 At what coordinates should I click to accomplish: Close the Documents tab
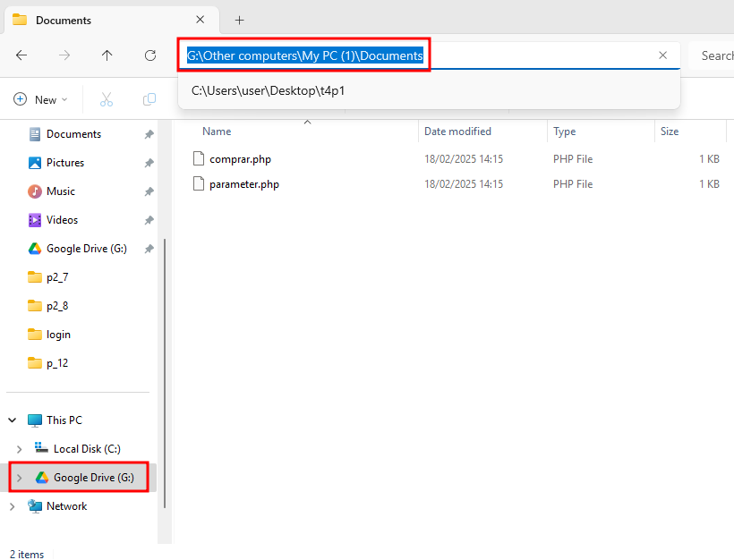(200, 20)
